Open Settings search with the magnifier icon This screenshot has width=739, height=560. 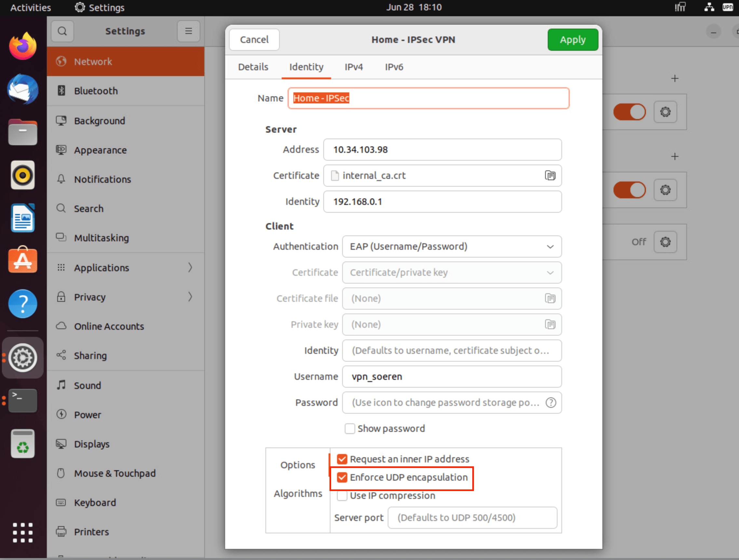[x=62, y=31]
